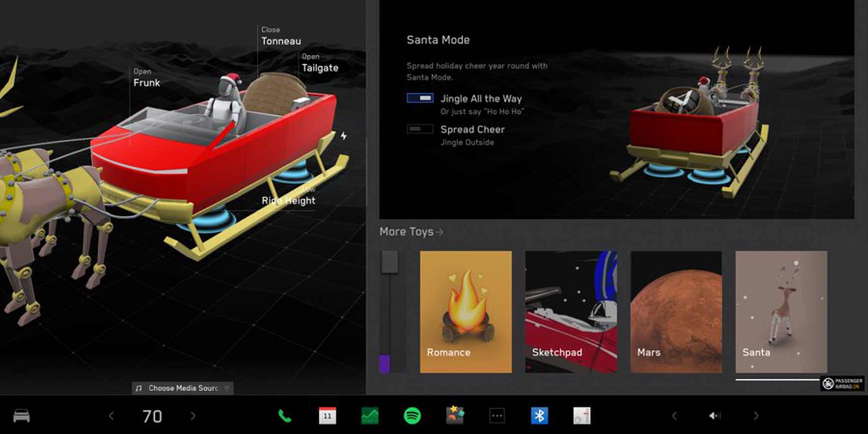This screenshot has width=868, height=434.
Task: Open the Calendar app
Action: [x=327, y=416]
